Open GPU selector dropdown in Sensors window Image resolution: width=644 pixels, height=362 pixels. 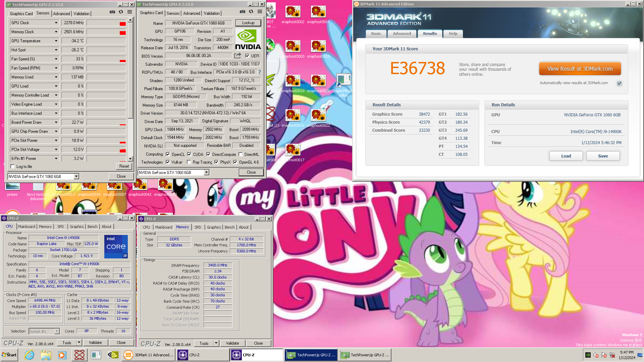76,177
